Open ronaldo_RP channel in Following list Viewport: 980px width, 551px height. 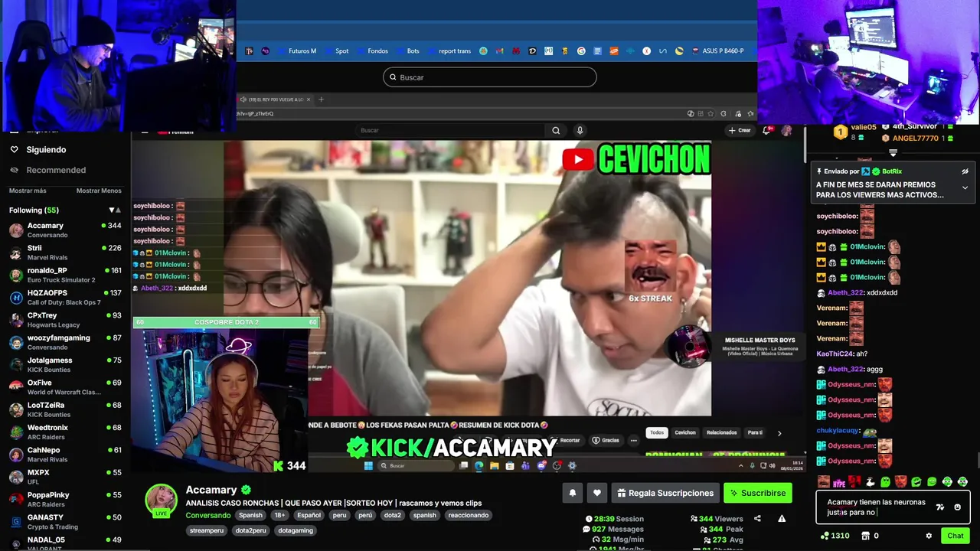[x=65, y=275]
